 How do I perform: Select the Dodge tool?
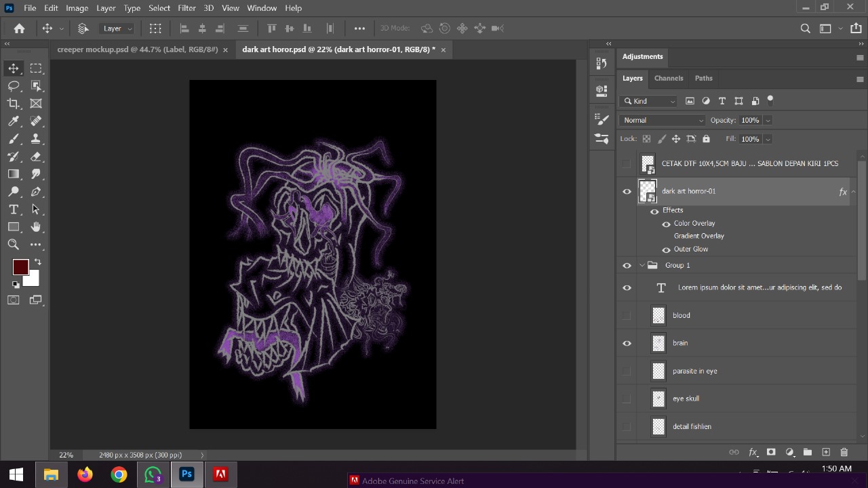(x=14, y=192)
